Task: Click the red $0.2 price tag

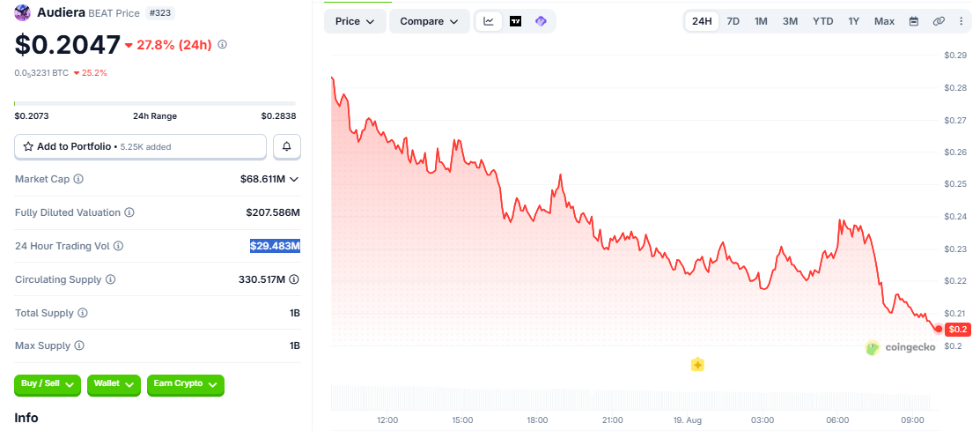Action: click(x=958, y=329)
